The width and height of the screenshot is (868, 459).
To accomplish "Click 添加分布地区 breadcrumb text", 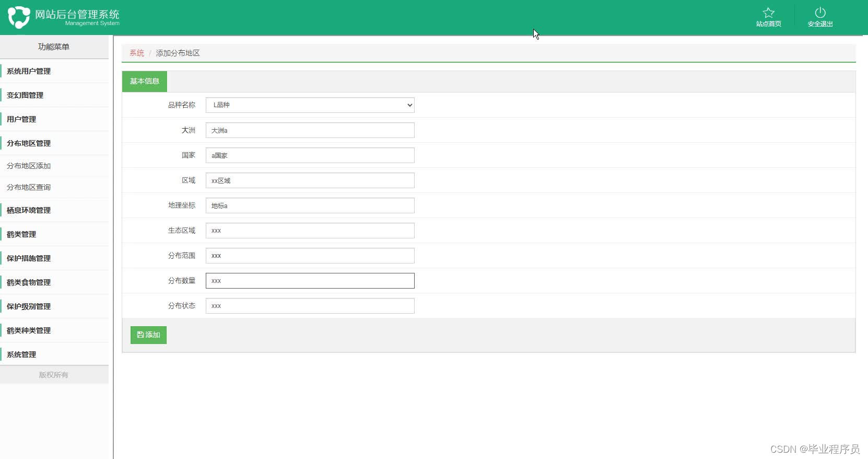I will pyautogui.click(x=178, y=53).
